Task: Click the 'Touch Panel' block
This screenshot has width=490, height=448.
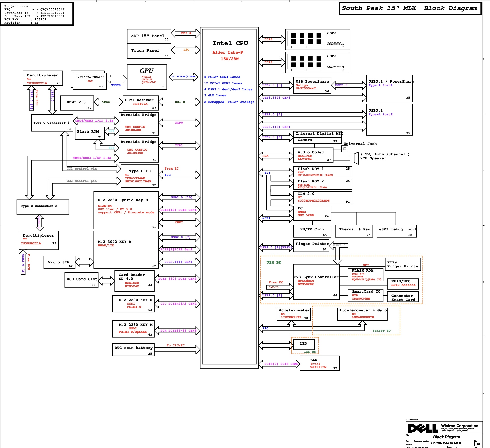Action: coord(149,51)
